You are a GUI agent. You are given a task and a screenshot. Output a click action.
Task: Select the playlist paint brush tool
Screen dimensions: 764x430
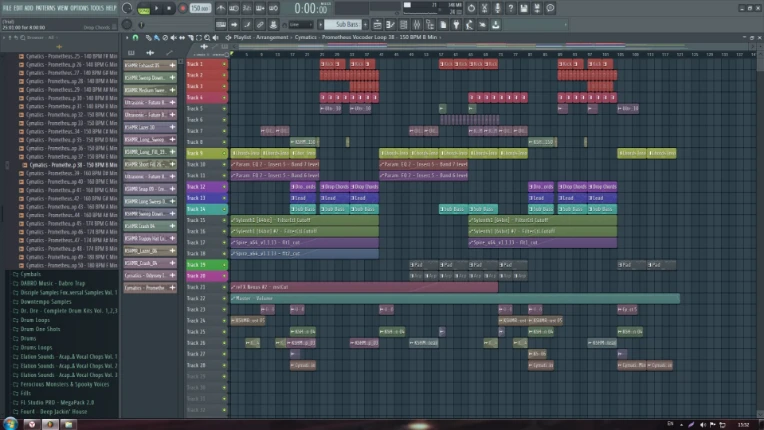pyautogui.click(x=156, y=37)
